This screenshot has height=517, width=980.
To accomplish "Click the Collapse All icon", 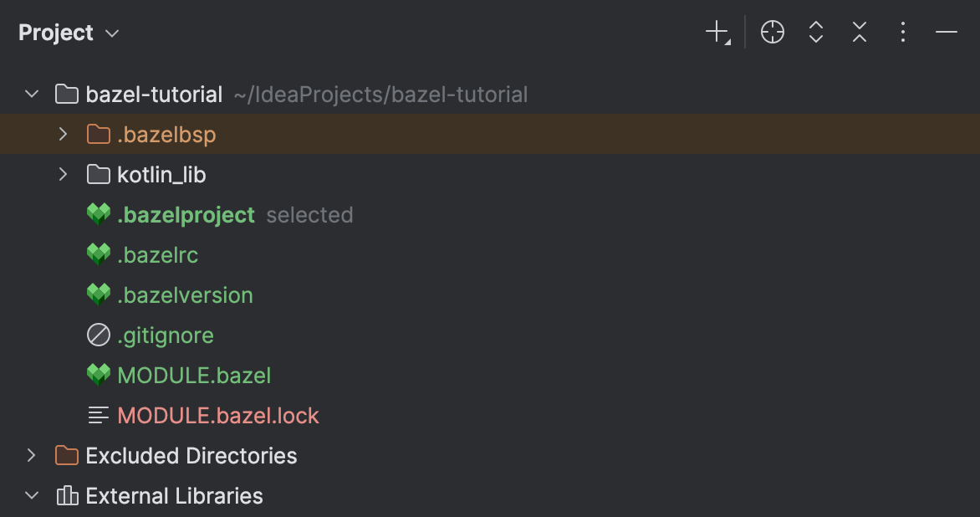I will click(x=859, y=32).
